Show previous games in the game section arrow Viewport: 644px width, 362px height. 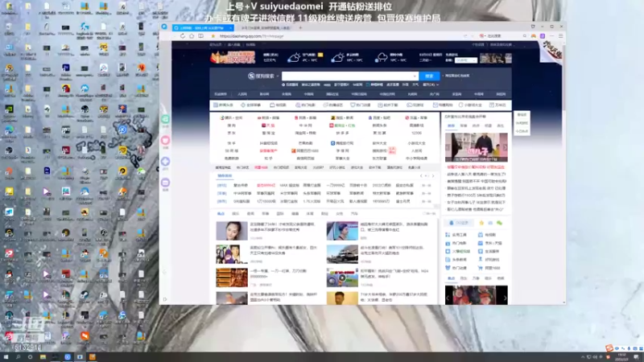coord(421,175)
